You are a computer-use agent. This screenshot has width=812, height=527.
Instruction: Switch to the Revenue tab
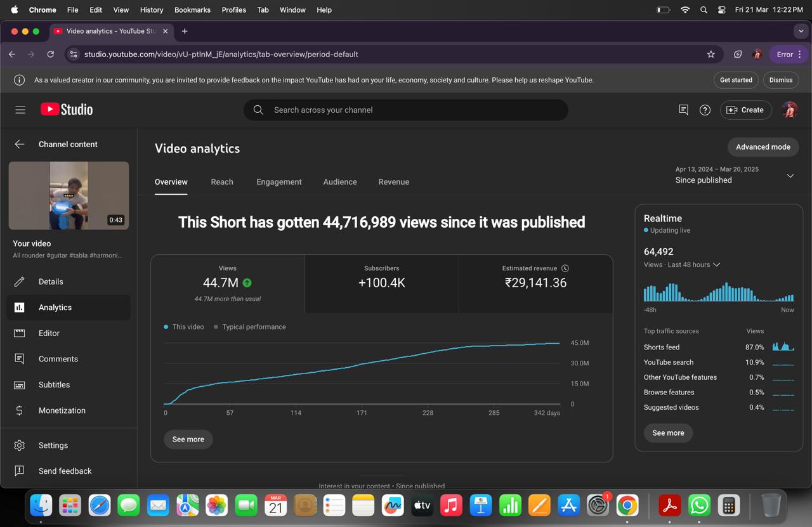(x=394, y=182)
